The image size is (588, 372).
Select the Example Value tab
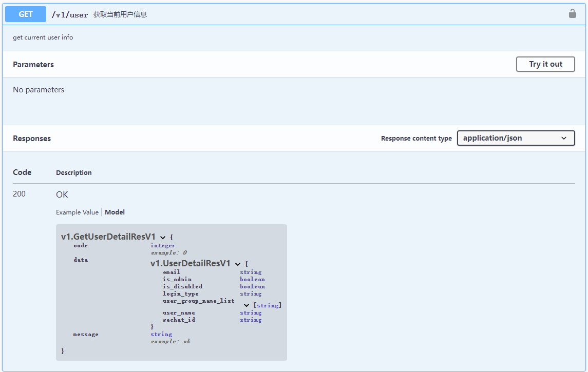(77, 212)
